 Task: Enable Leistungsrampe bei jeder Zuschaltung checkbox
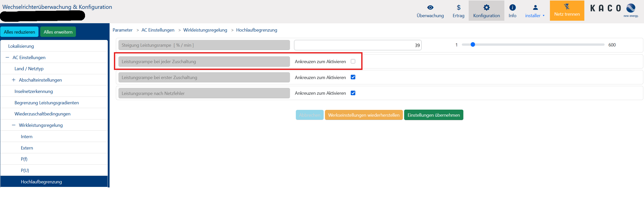click(353, 61)
